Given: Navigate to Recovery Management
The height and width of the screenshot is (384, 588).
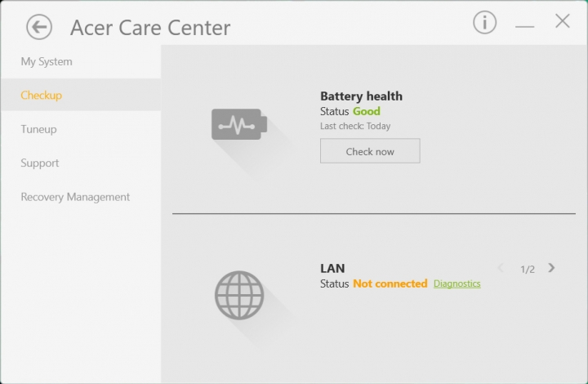Looking at the screenshot, I should pos(75,197).
